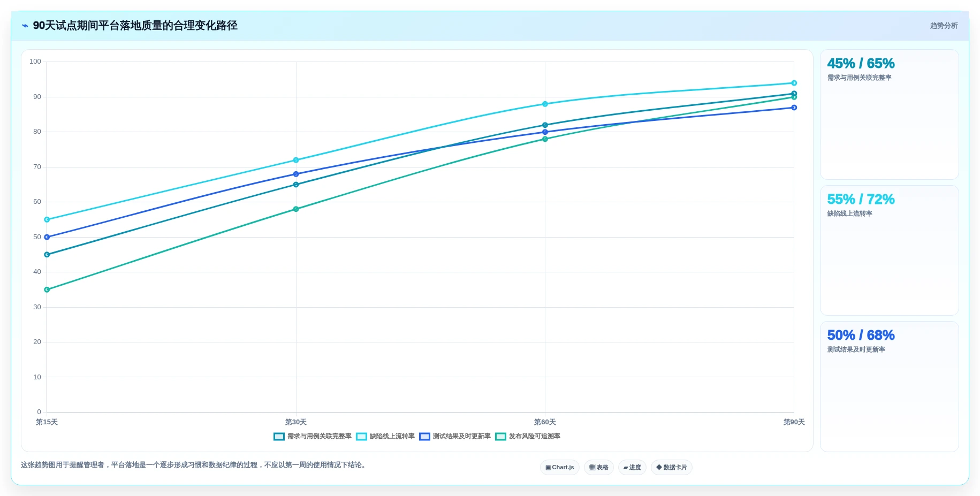Click the 缺陷线上流转率 data point at 第15天 (55)

tap(47, 220)
